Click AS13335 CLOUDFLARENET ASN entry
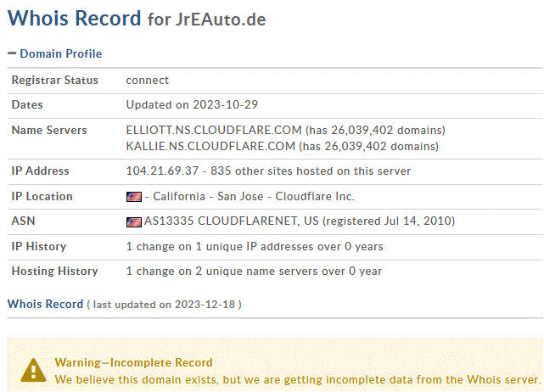544x392 pixels. coord(224,221)
